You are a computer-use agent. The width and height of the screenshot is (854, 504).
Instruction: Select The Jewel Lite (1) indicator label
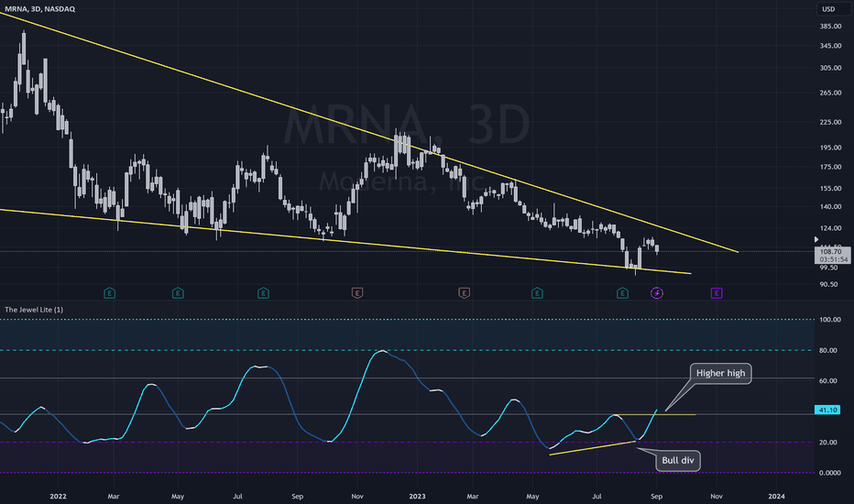point(34,310)
